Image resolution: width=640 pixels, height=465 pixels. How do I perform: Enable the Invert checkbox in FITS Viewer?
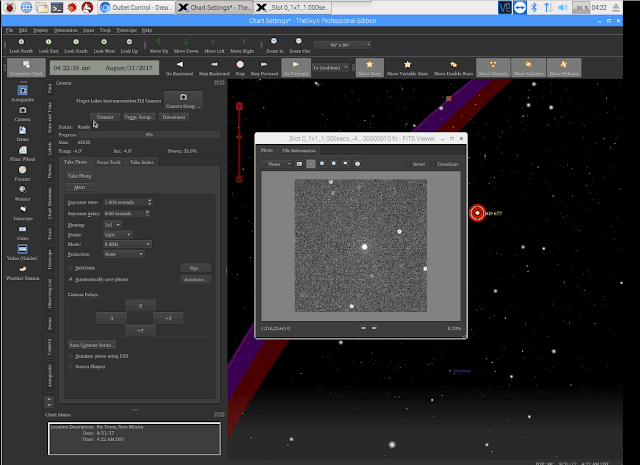tap(408, 164)
